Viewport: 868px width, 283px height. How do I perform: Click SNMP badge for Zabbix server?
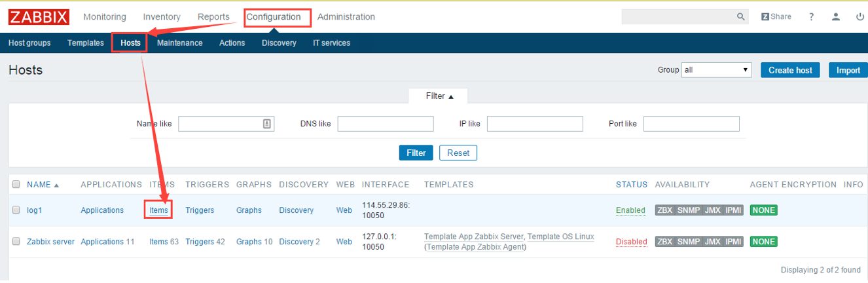[x=688, y=242]
